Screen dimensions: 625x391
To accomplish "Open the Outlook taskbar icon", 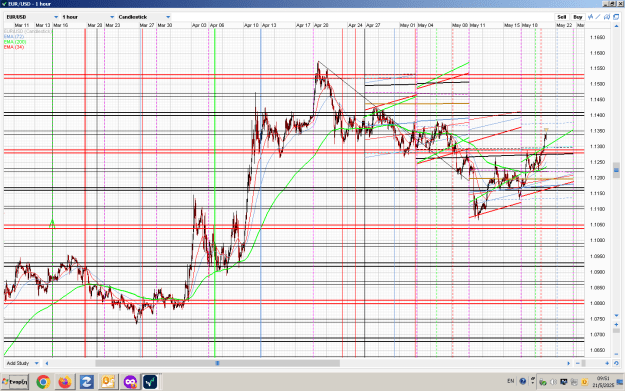I will tap(108, 382).
